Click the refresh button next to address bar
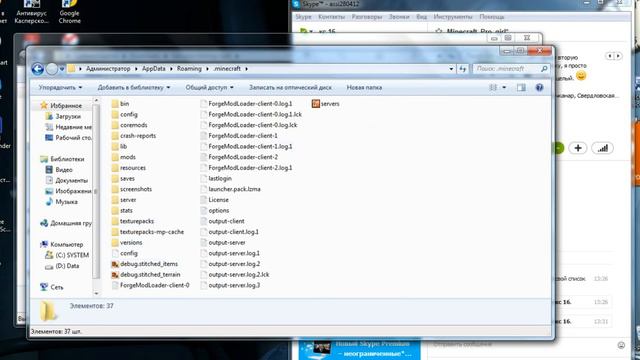The image size is (640, 360). pos(462,69)
